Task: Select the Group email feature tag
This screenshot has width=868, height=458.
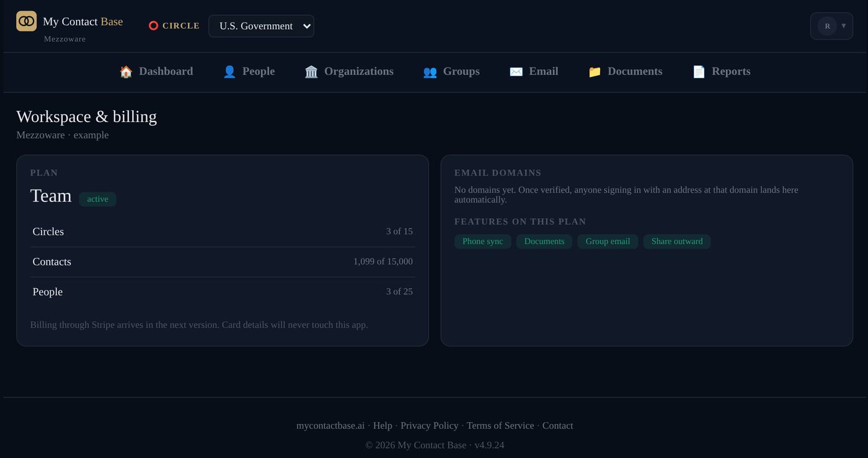Action: [x=608, y=242]
